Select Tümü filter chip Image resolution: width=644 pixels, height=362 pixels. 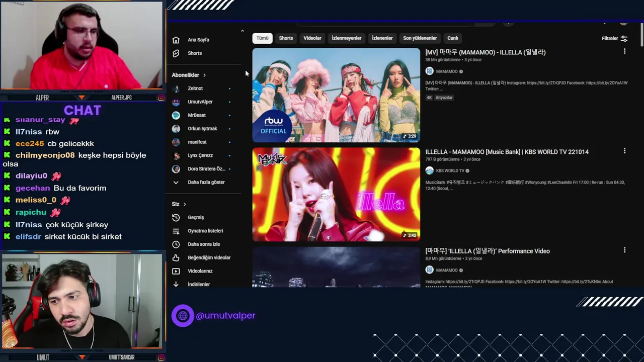click(x=263, y=38)
